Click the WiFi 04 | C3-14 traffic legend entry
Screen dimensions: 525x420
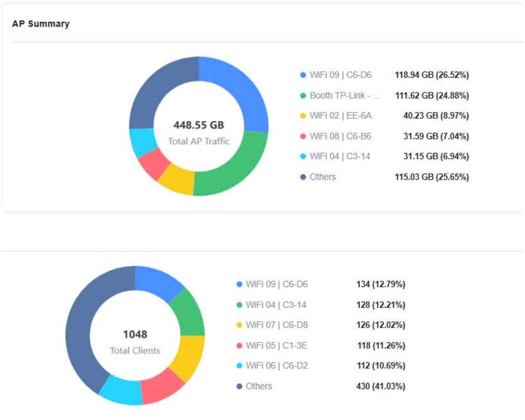coord(340,156)
